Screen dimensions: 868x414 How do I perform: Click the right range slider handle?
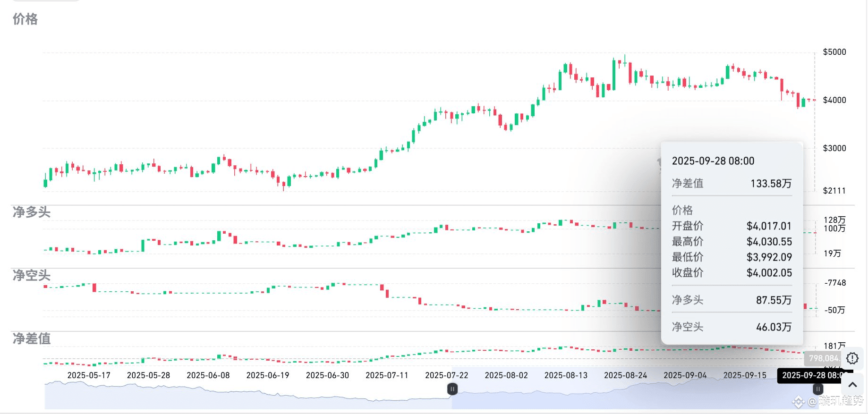[x=818, y=389]
